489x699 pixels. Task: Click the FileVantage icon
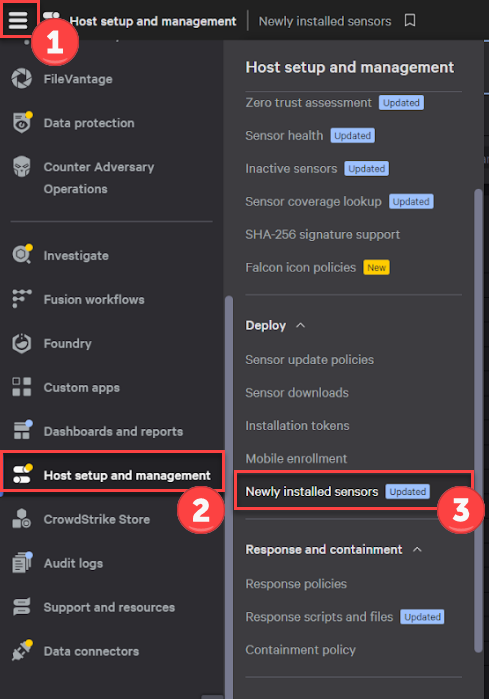[x=21, y=79]
